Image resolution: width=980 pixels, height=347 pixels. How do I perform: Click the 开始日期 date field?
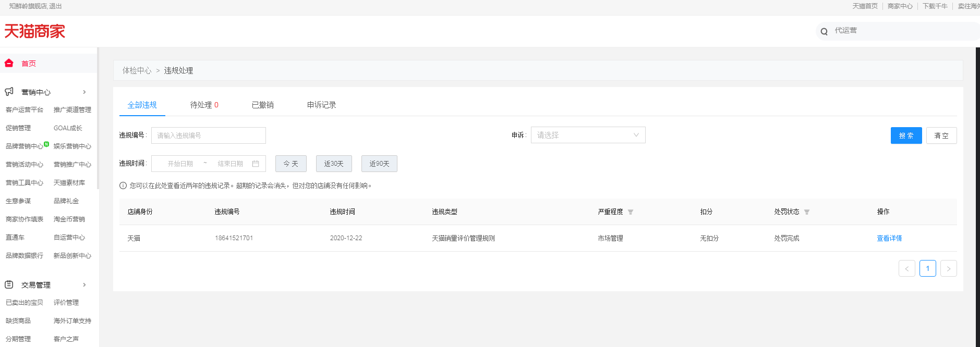tap(180, 164)
